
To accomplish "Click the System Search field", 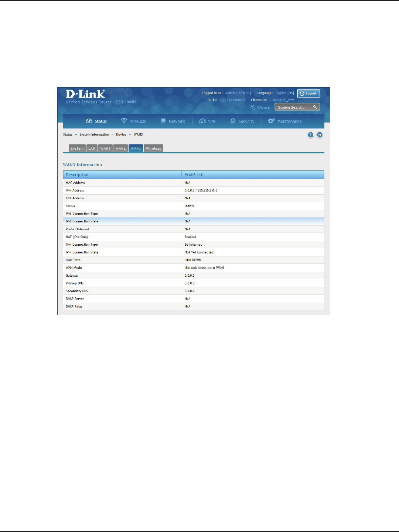I will (297, 107).
